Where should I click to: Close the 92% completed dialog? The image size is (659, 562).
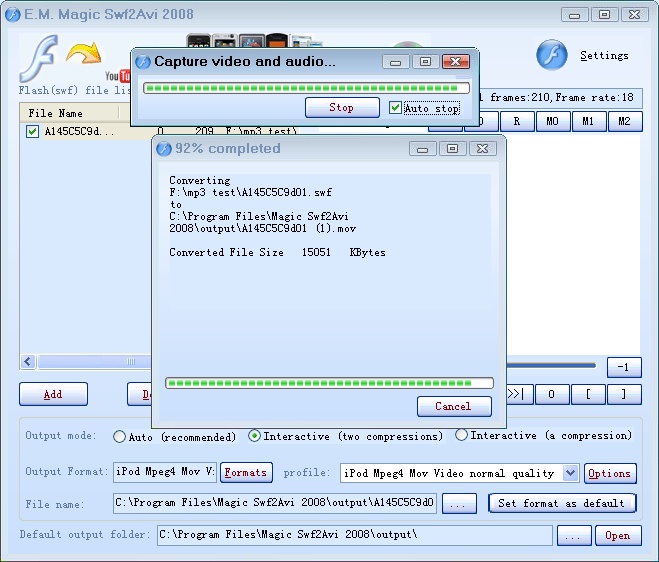(x=483, y=149)
